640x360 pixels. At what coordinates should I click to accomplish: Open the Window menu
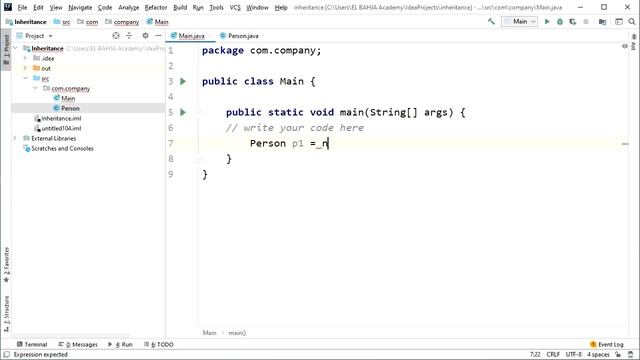(257, 7)
